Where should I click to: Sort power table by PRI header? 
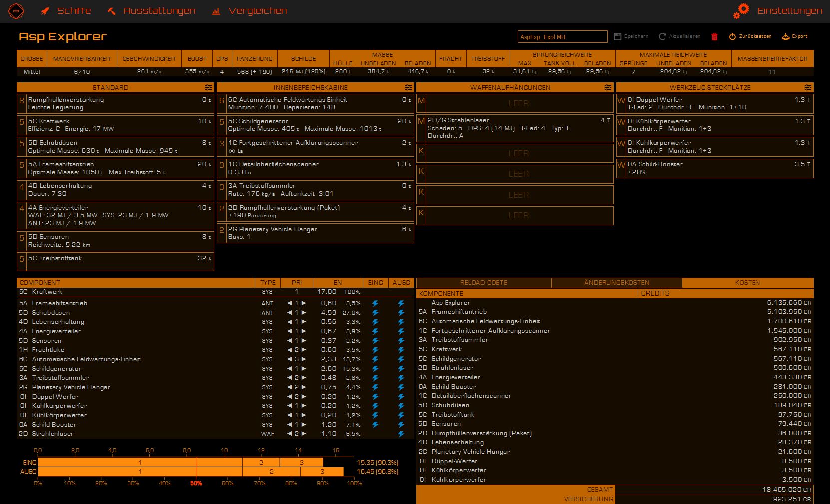click(297, 283)
